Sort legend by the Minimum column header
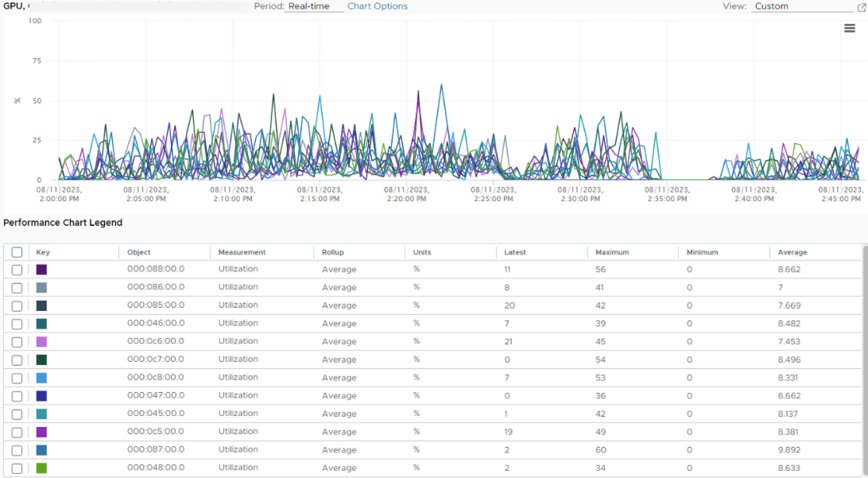This screenshot has width=868, height=478. [x=702, y=252]
